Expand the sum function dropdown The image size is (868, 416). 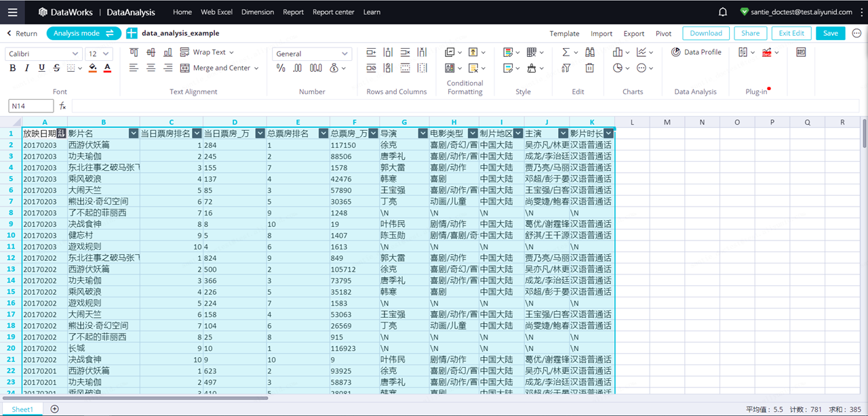pos(576,52)
